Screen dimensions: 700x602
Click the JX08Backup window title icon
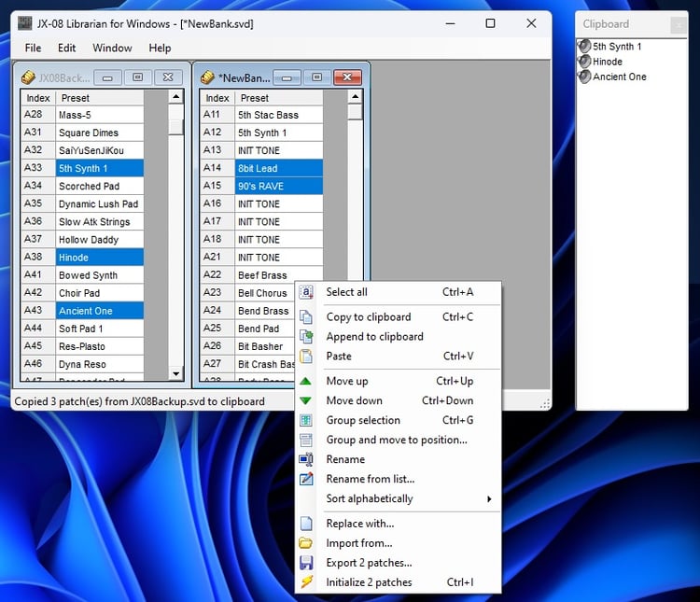tap(28, 77)
